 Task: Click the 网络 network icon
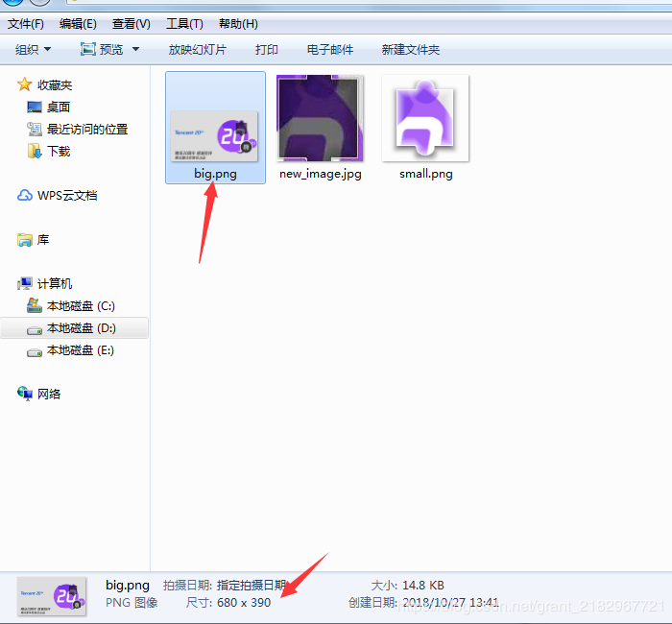(x=24, y=394)
